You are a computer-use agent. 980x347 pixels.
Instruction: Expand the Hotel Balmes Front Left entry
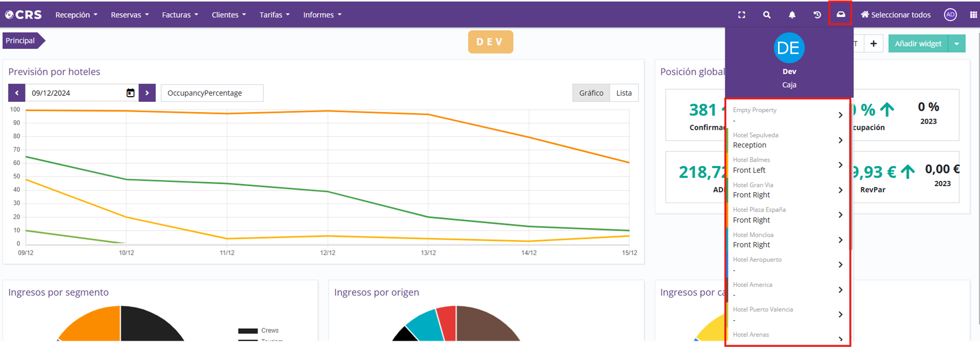tap(840, 165)
